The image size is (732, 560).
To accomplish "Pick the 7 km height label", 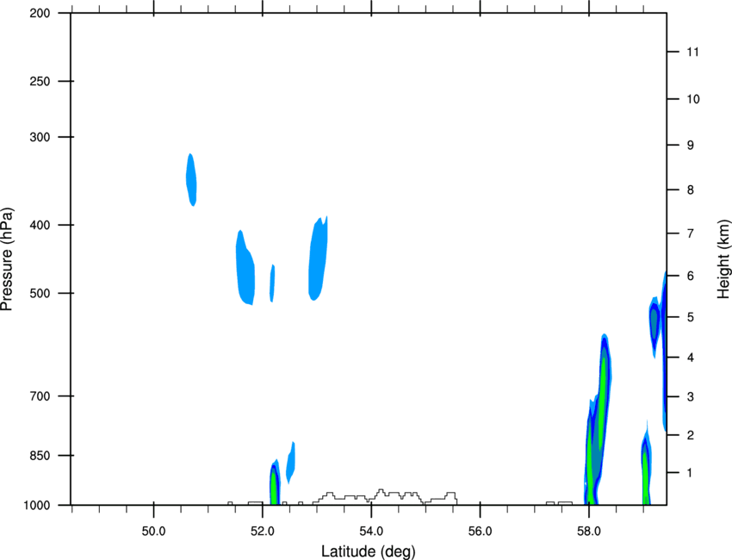I will [691, 233].
